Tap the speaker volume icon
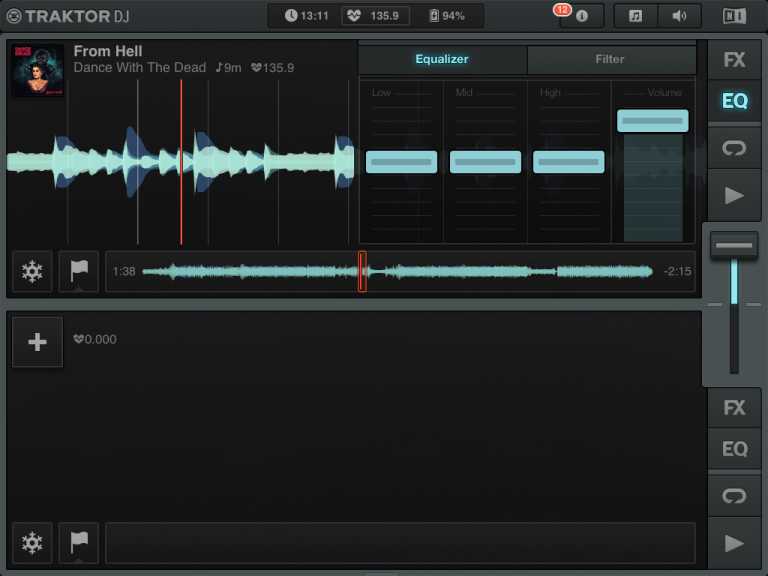The width and height of the screenshot is (768, 576). (x=679, y=16)
